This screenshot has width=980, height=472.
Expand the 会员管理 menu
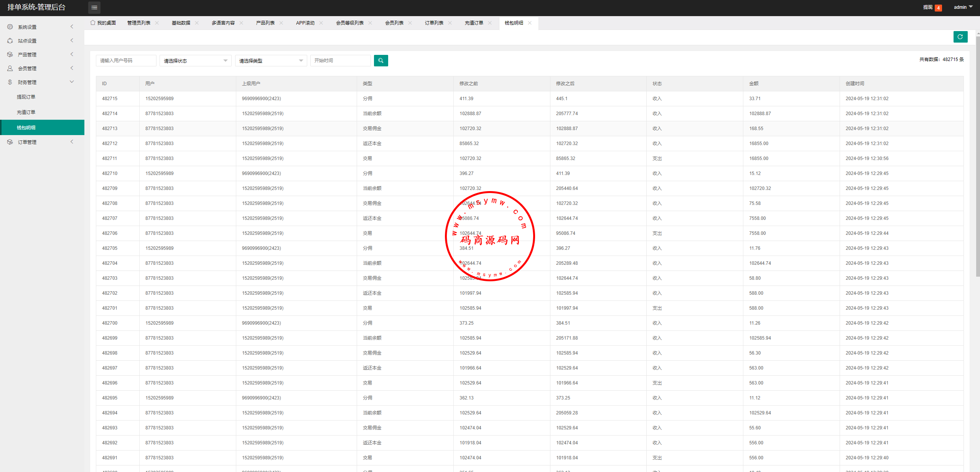tap(72, 68)
